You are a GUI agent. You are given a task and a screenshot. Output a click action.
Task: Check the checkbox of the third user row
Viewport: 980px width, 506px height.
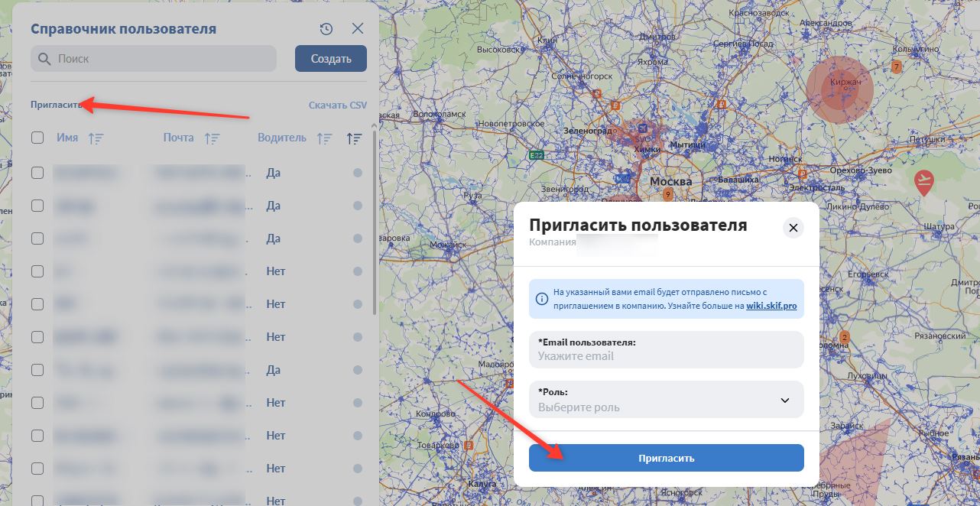pos(37,238)
